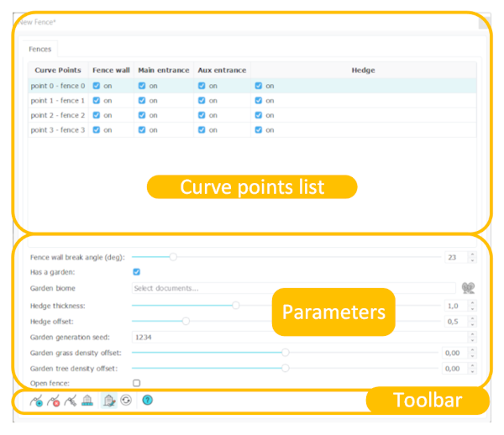Viewport: 504px width, 435px height.
Task: Click the refresh icon in the toolbar
Action: (x=126, y=401)
